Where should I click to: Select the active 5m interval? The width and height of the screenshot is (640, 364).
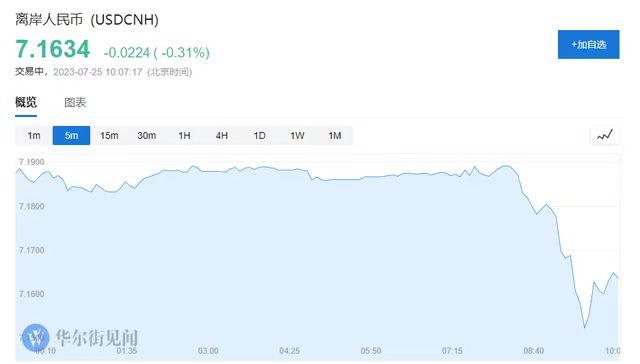[71, 135]
